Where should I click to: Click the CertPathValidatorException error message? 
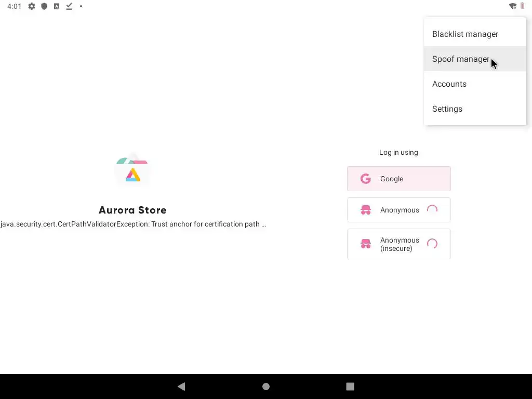133,224
